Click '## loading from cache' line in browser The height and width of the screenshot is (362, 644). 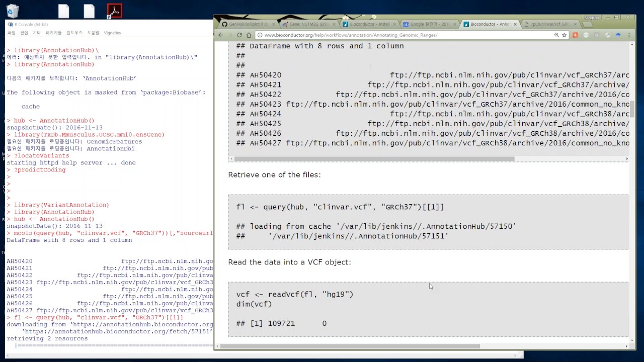tap(376, 226)
